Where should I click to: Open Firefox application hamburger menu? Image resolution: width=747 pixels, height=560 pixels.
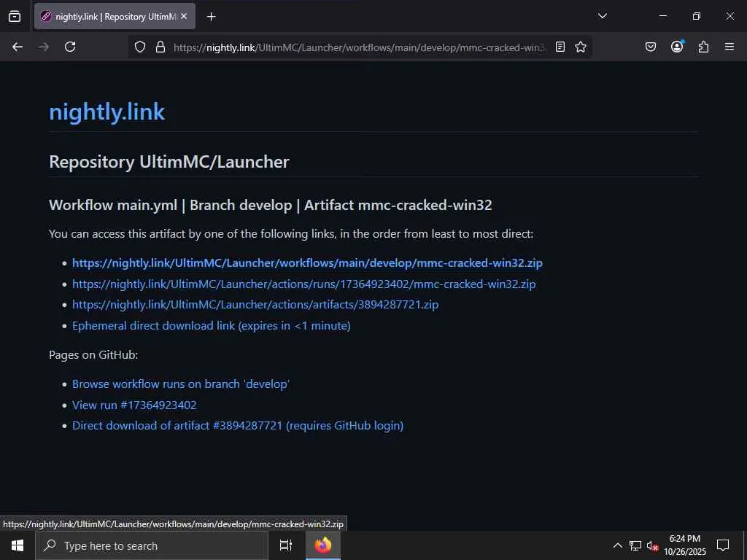pyautogui.click(x=729, y=47)
